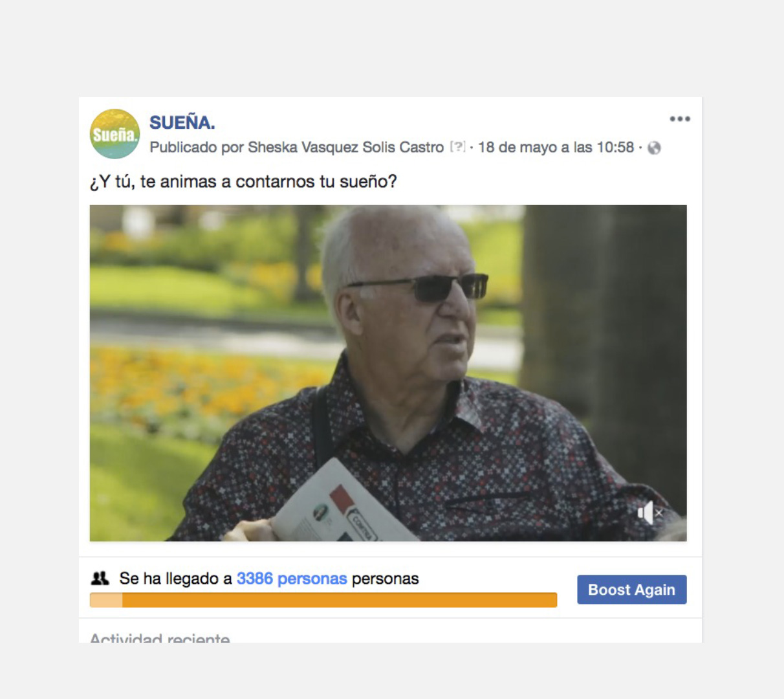Open Sheska Vasquez Solis Castro's profile
The image size is (784, 699).
pos(345,148)
